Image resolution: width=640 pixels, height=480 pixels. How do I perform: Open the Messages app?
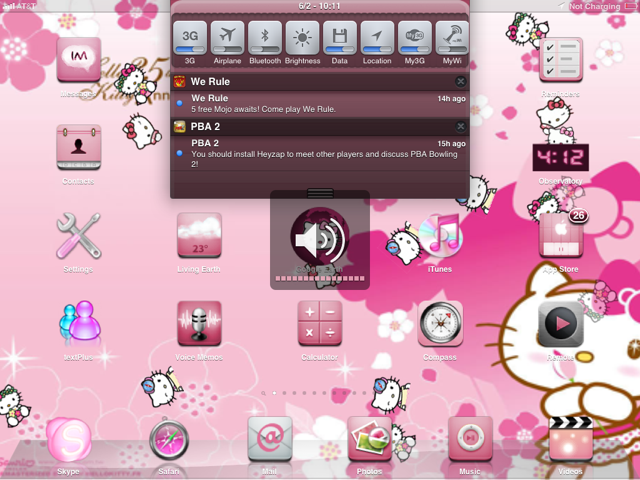79,60
